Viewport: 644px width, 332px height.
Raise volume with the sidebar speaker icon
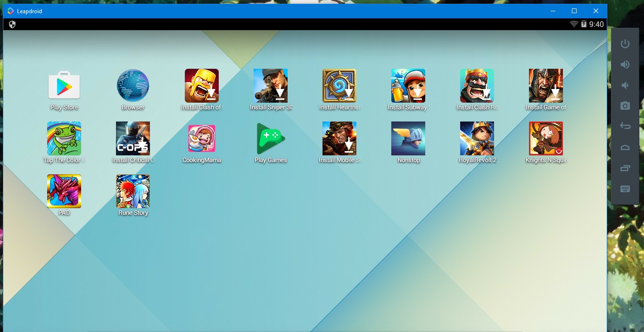[625, 64]
